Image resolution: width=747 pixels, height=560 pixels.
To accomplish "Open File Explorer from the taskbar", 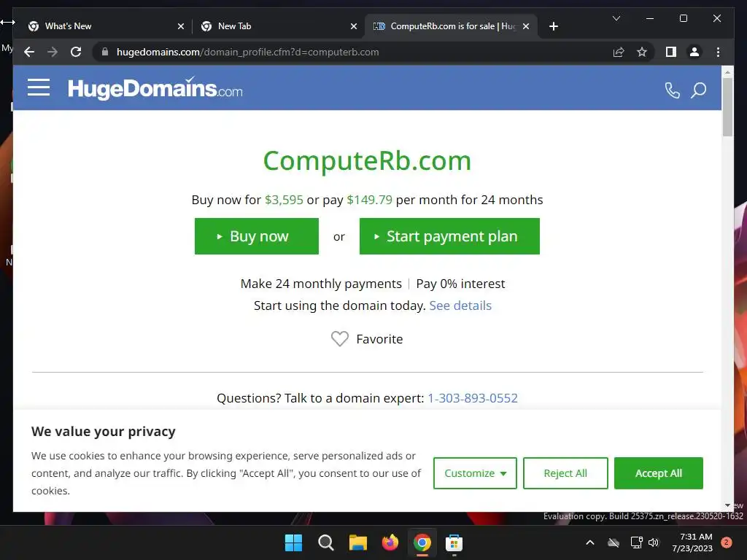I will (x=357, y=542).
